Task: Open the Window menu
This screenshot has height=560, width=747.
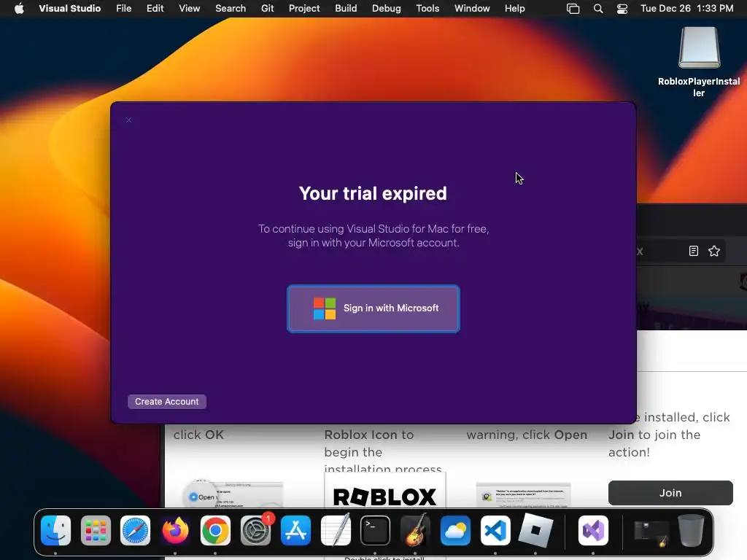Action: point(472,8)
